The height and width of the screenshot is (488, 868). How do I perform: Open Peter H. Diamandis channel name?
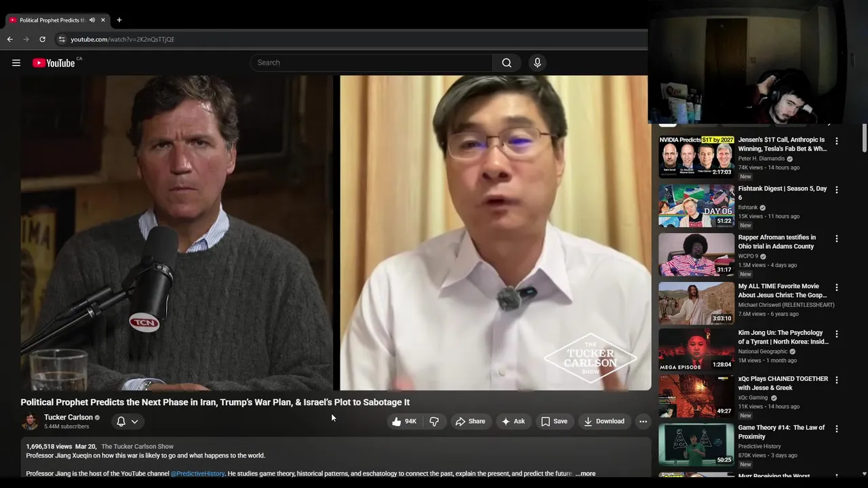click(762, 159)
